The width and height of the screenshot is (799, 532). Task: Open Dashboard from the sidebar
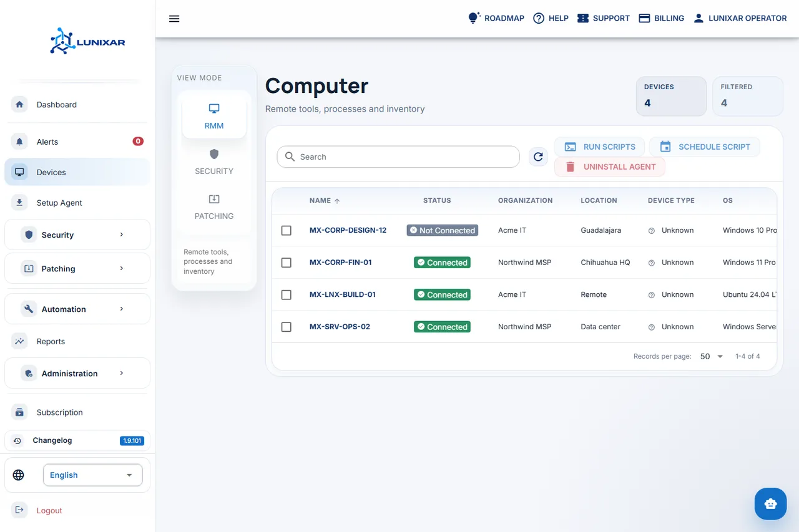(77, 104)
